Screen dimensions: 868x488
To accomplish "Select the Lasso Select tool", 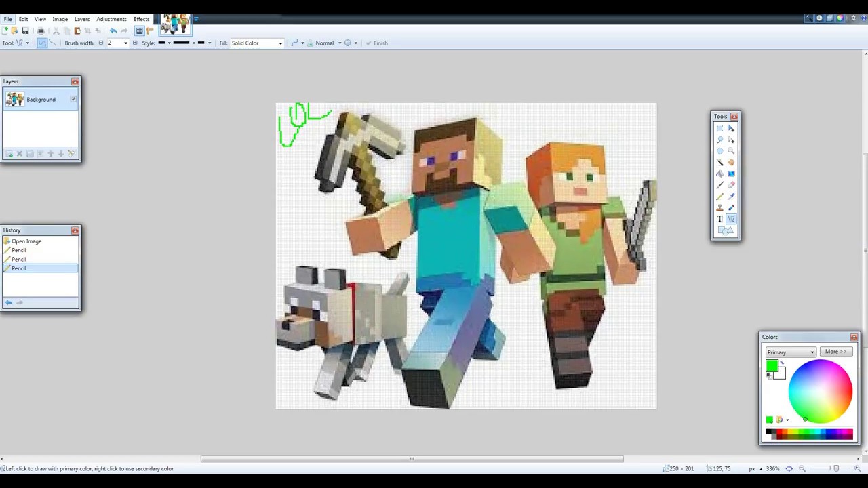I will tap(719, 140).
